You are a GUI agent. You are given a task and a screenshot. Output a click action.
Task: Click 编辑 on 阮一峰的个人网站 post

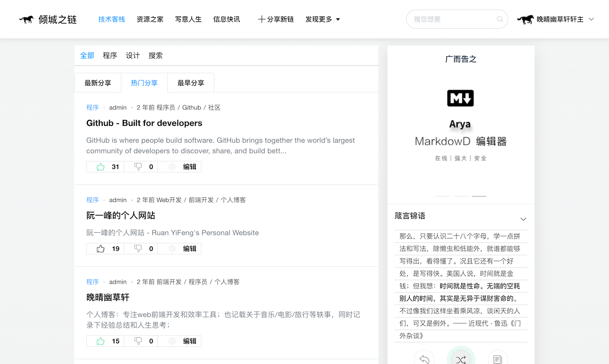(x=190, y=249)
